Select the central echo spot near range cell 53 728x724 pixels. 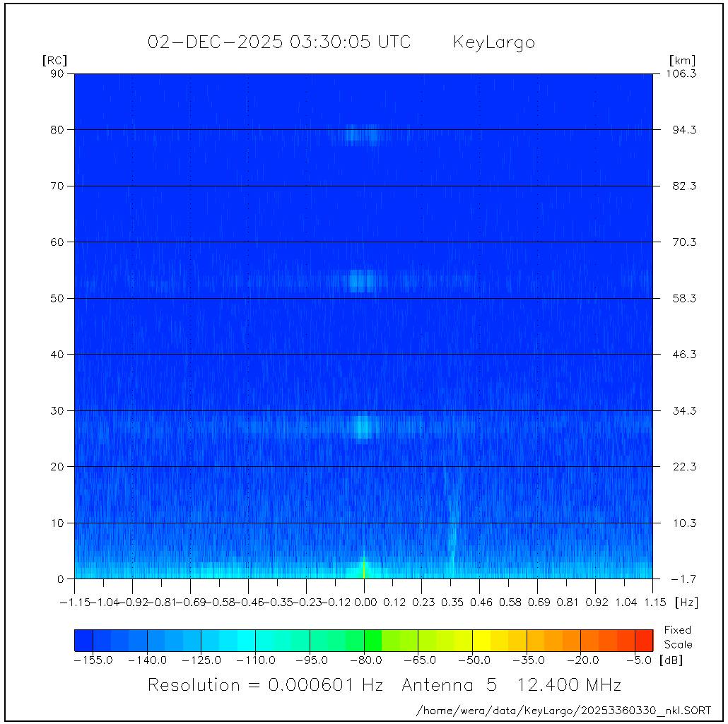(x=363, y=281)
